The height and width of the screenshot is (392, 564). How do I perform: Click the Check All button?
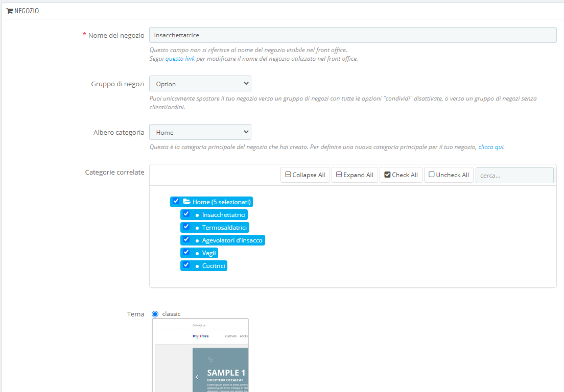point(401,175)
